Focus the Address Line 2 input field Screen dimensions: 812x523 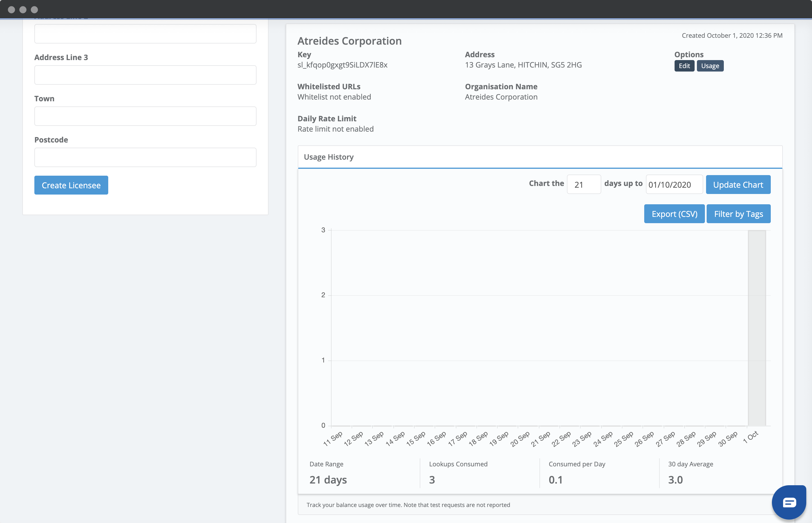[x=145, y=34]
